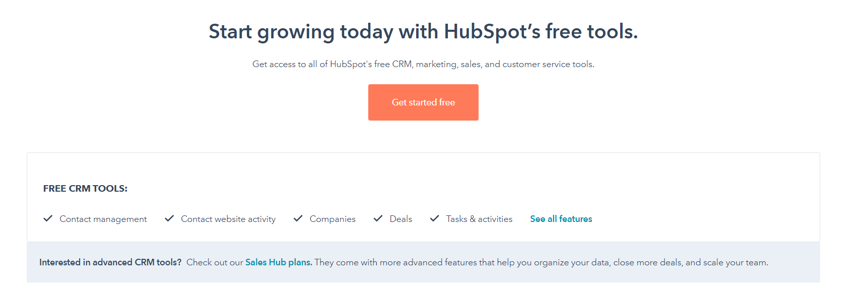This screenshot has height=285, width=868.
Task: Follow the Sales Hub plans link
Action: coord(278,262)
